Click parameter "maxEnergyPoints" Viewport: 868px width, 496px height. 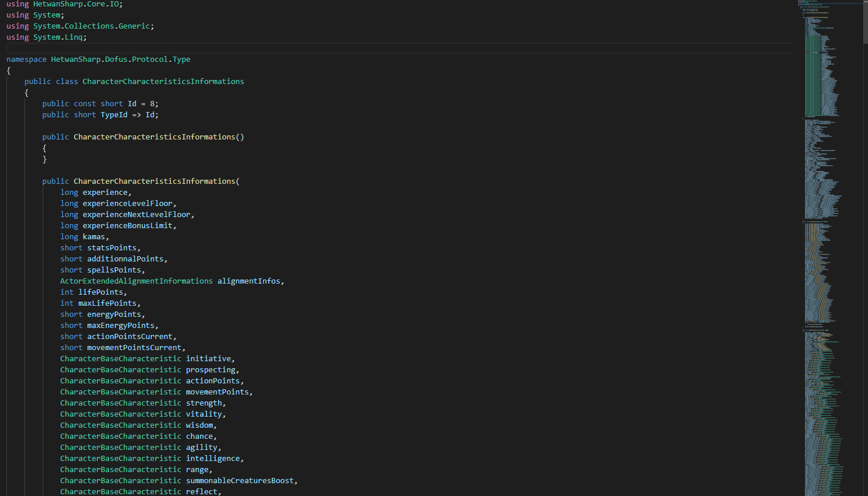[x=121, y=326]
